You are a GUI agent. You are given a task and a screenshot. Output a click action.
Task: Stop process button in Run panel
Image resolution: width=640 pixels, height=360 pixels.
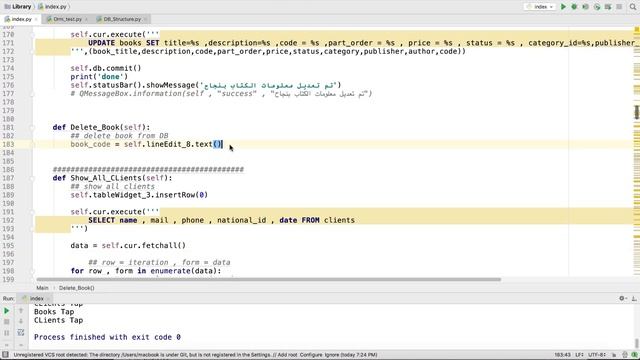coord(7,322)
